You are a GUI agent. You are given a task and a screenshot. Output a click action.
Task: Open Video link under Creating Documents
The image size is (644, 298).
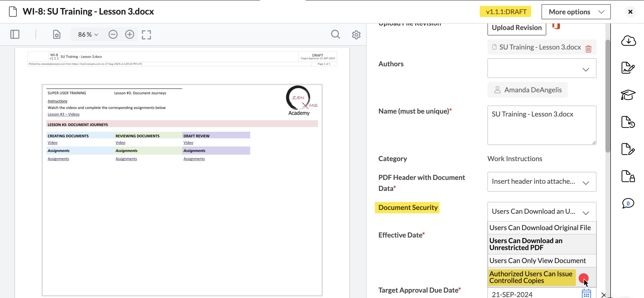[x=52, y=143]
